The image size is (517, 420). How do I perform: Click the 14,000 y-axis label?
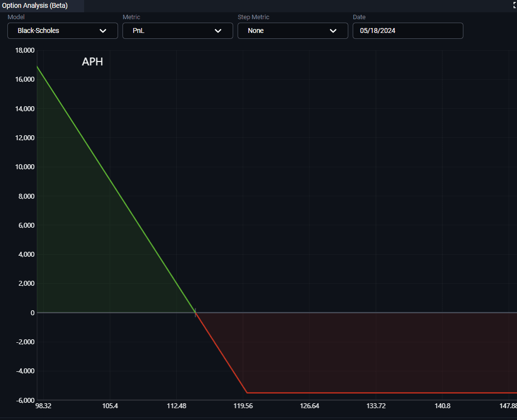pos(25,109)
